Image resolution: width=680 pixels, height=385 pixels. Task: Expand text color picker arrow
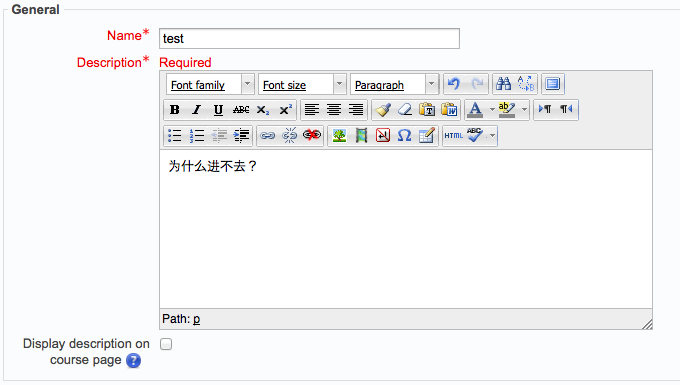[492, 110]
